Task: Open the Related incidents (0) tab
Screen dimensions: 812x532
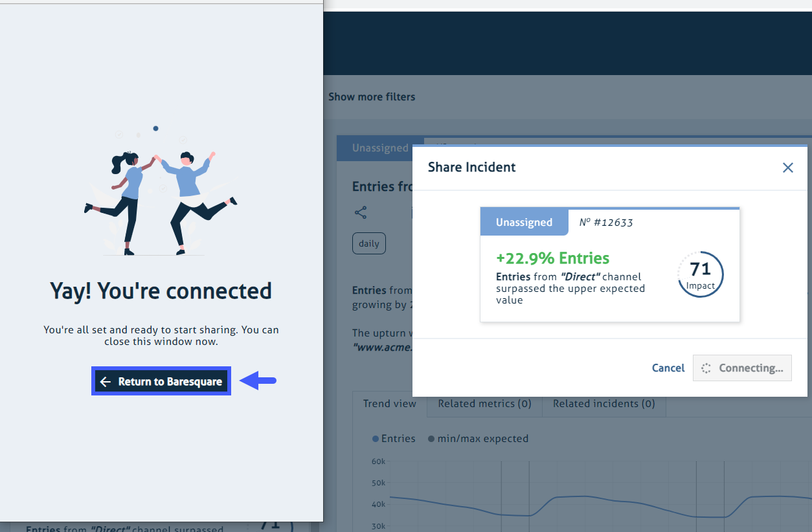Action: [x=603, y=403]
